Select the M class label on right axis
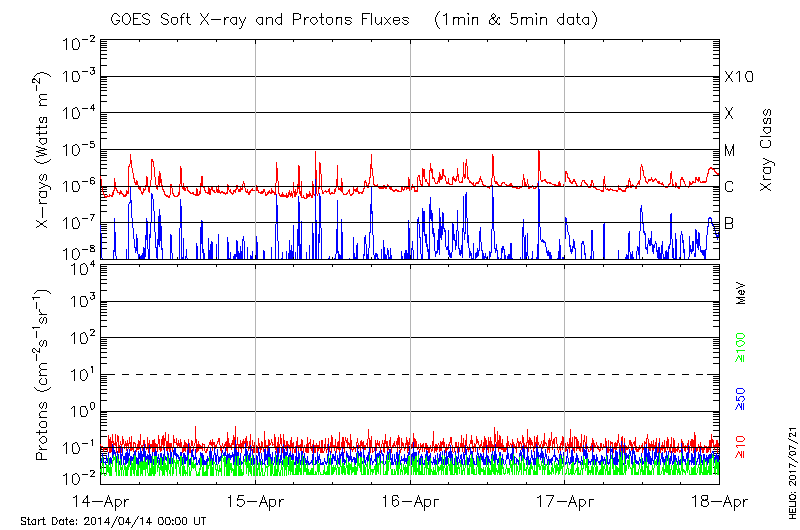 [x=730, y=151]
